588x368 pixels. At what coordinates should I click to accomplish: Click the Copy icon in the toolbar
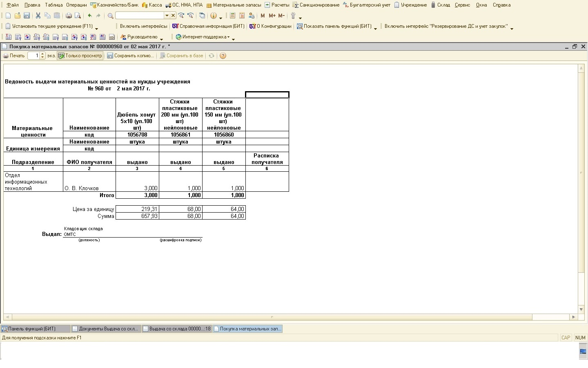(47, 16)
